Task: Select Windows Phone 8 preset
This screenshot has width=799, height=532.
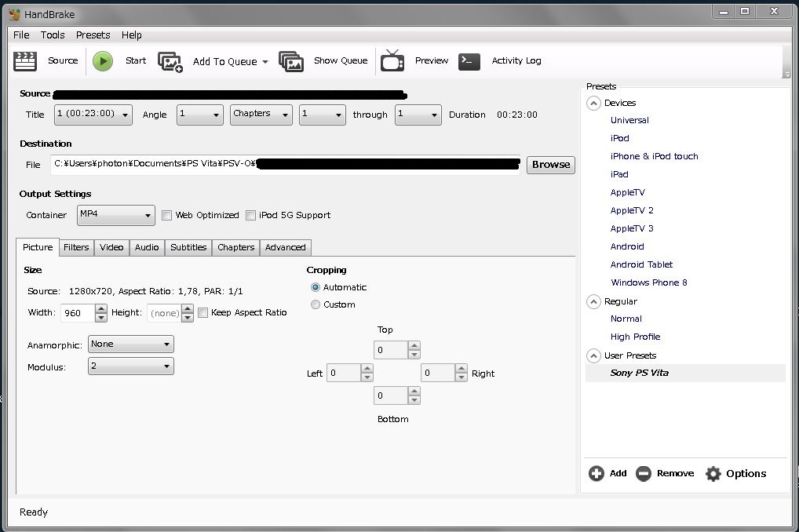Action: pyautogui.click(x=648, y=282)
